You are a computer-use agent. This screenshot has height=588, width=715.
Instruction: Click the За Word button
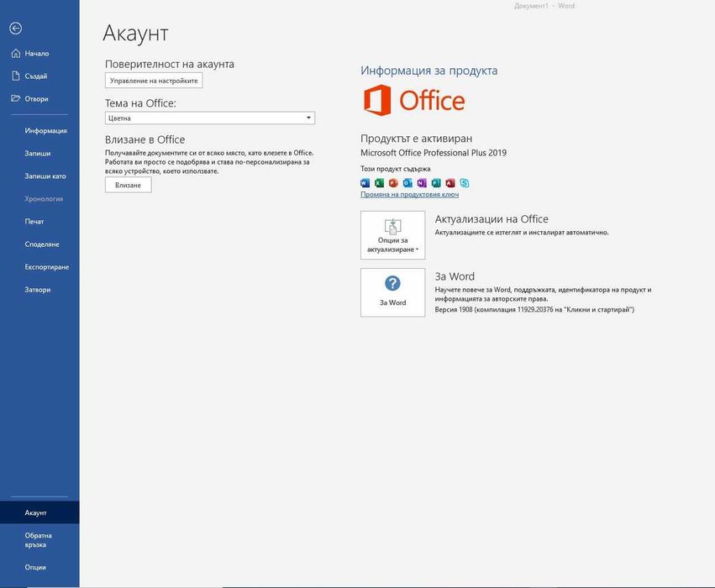coord(392,292)
